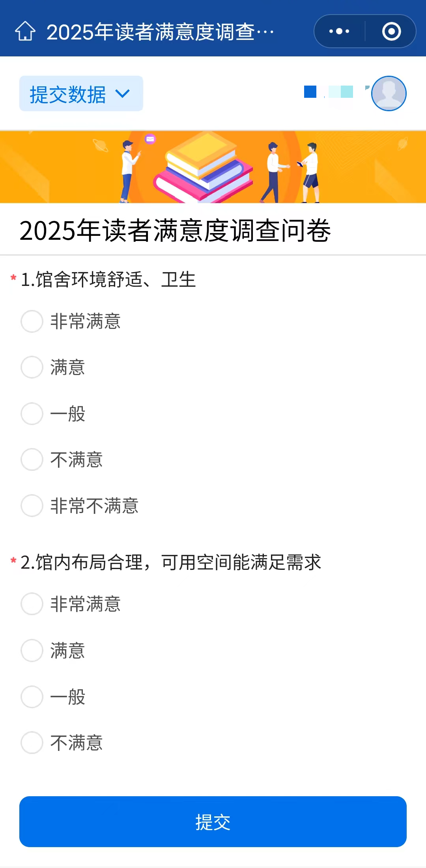Choose 满意 for question 2
Image resolution: width=426 pixels, height=868 pixels.
click(32, 650)
